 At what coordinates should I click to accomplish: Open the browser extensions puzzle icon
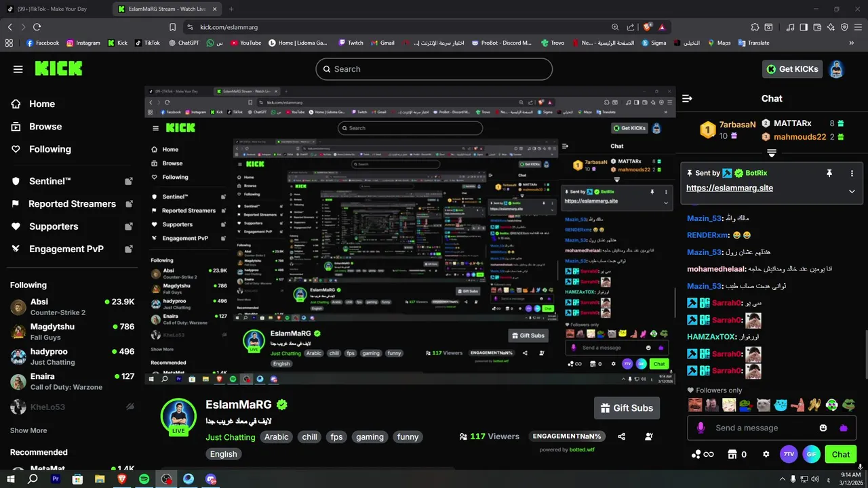pyautogui.click(x=755, y=27)
